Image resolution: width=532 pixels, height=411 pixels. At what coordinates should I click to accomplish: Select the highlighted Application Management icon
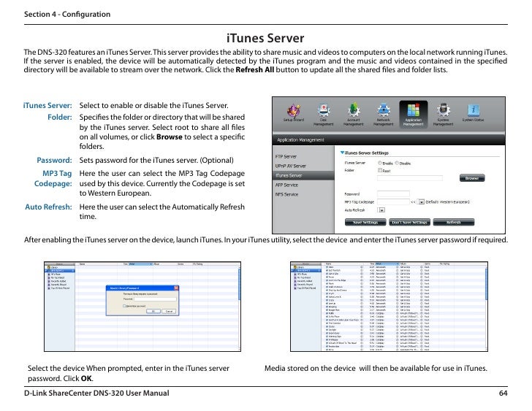(x=414, y=114)
